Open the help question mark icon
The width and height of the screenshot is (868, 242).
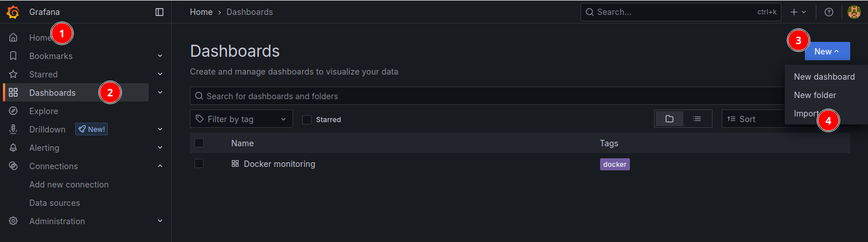coord(828,12)
